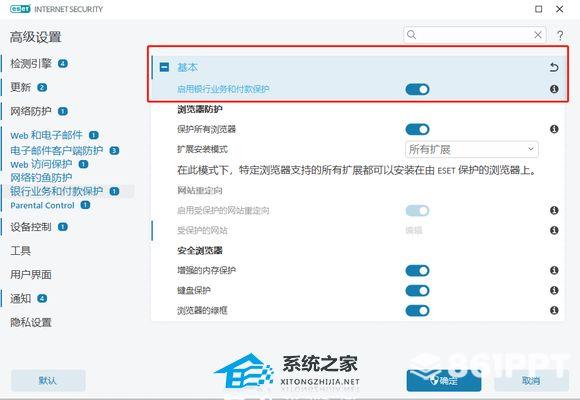This screenshot has width=580, height=400.
Task: Click the info icon for 浏览器的绿框
Action: (554, 310)
